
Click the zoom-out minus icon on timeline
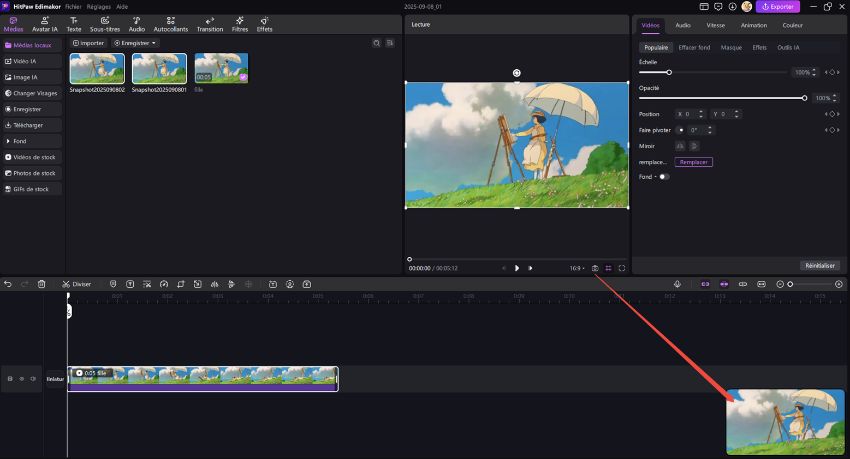coord(780,284)
